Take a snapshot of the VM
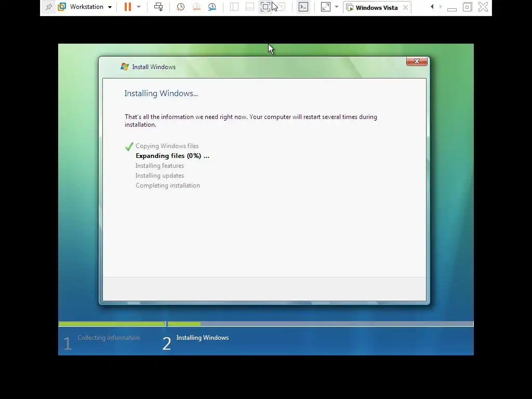This screenshot has width=532, height=399. [x=180, y=7]
